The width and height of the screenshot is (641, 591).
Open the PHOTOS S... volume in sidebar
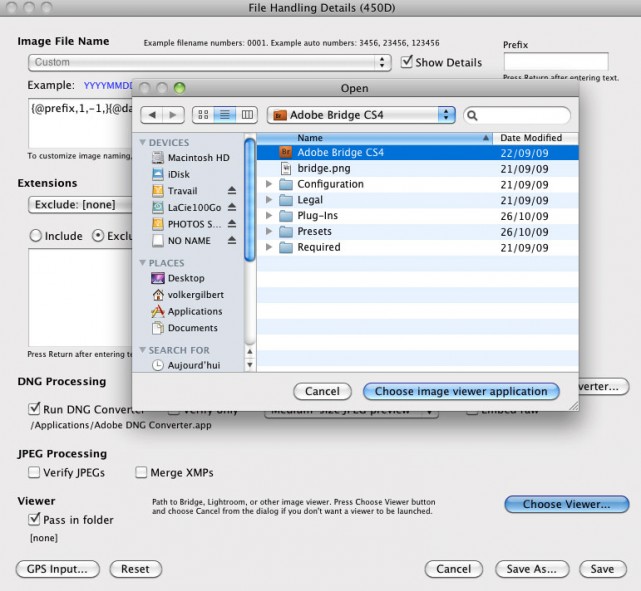coord(186,224)
